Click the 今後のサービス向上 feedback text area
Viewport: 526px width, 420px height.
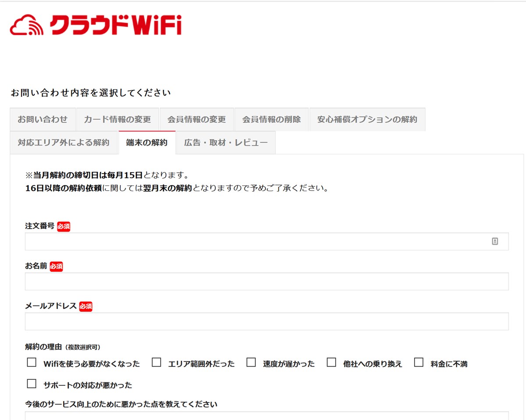267,416
